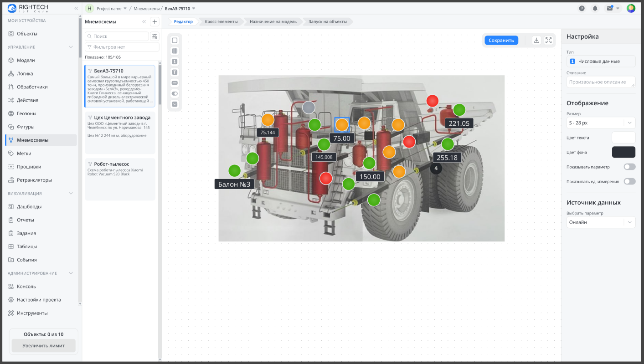
Task: Switch to the Редактор tab
Action: (x=183, y=21)
